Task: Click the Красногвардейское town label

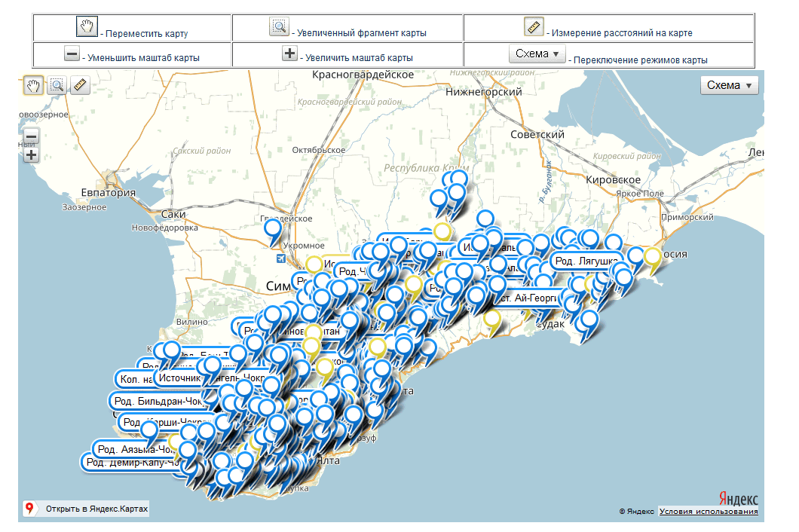Action: [363, 75]
